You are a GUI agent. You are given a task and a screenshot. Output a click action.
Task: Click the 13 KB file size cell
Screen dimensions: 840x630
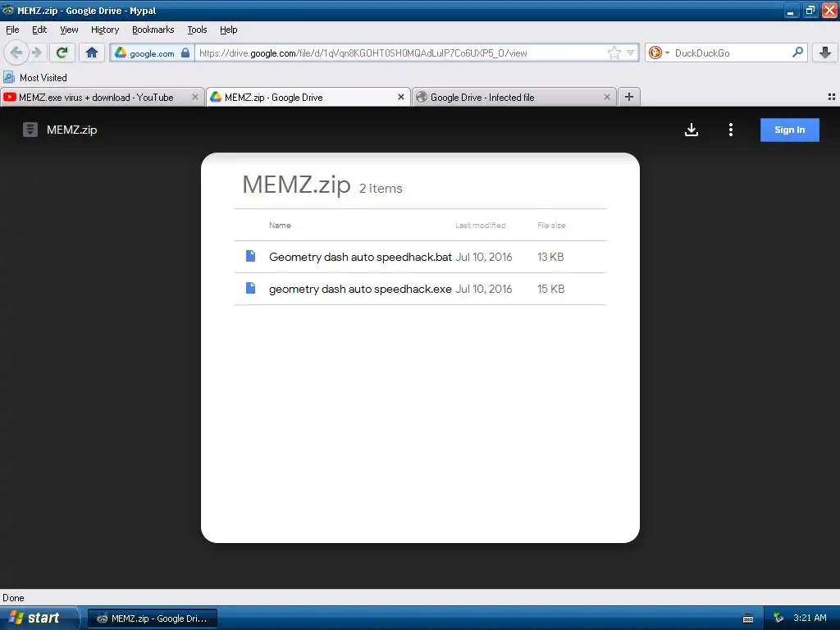coord(550,257)
